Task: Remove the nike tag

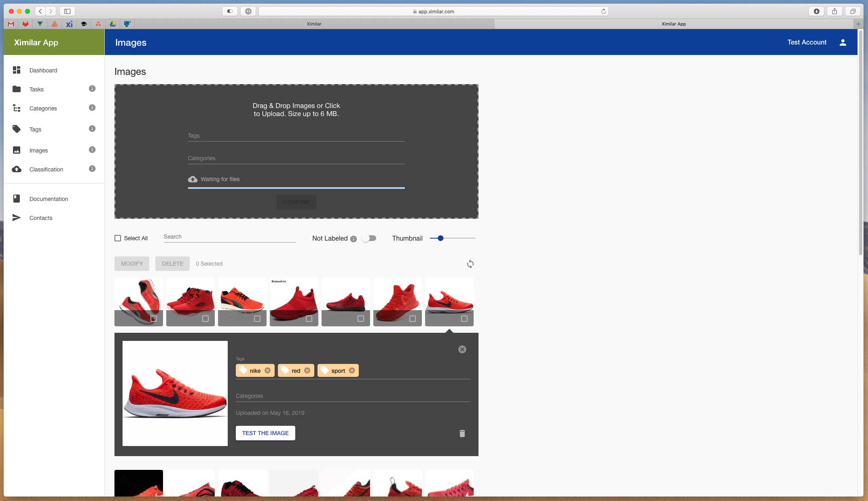Action: tap(267, 370)
